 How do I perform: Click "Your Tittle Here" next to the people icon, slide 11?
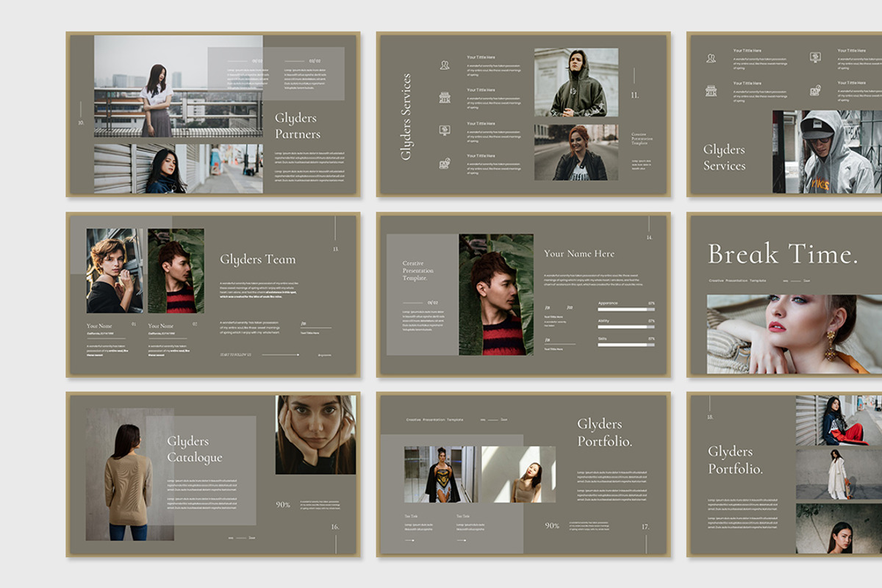click(481, 57)
